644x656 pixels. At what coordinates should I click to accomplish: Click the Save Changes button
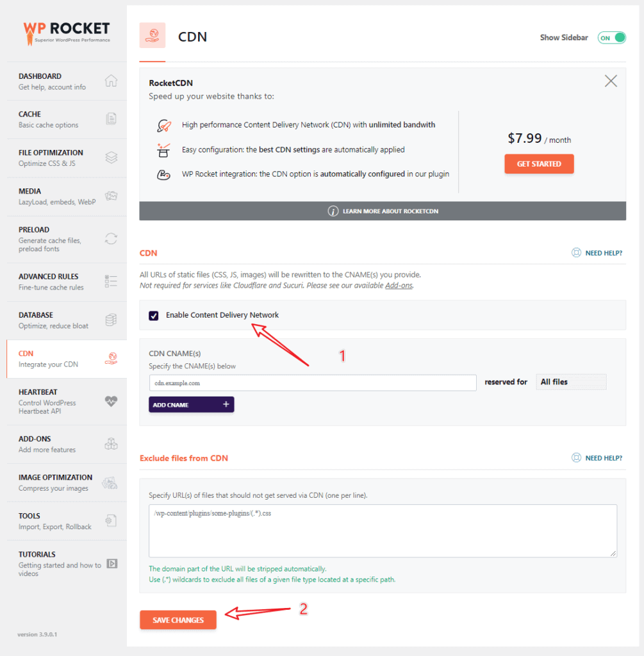(178, 619)
